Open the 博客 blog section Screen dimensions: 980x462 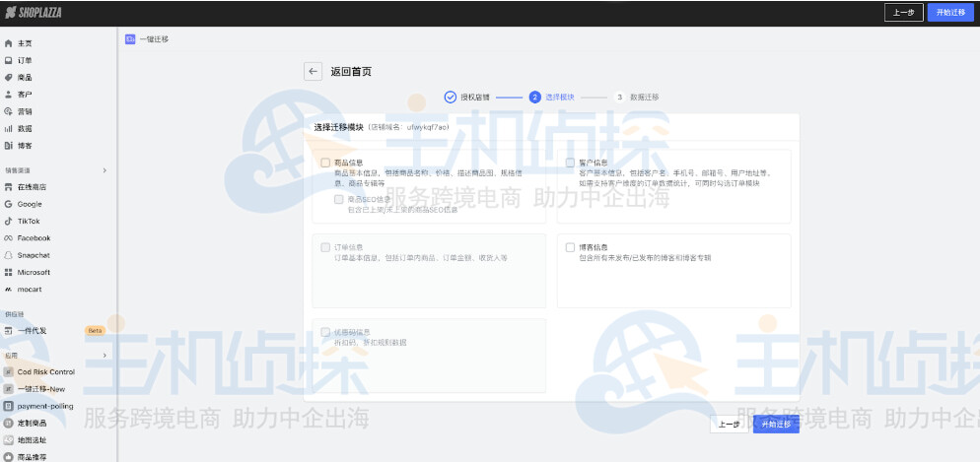tap(25, 146)
